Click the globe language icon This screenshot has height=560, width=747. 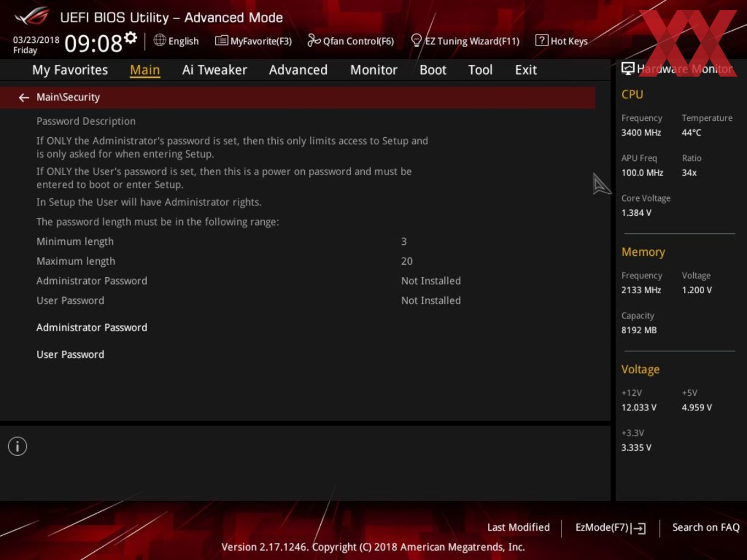pos(159,40)
